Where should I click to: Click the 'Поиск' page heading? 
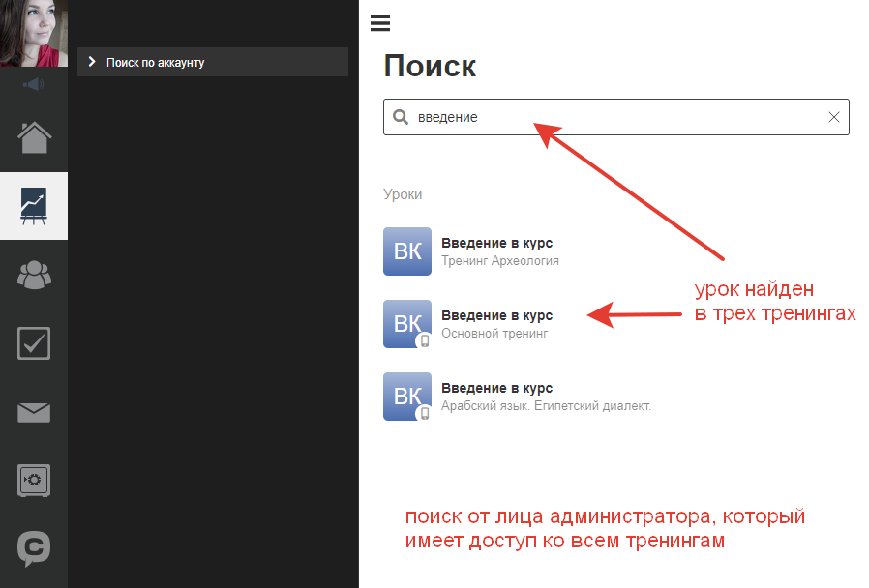click(x=430, y=67)
